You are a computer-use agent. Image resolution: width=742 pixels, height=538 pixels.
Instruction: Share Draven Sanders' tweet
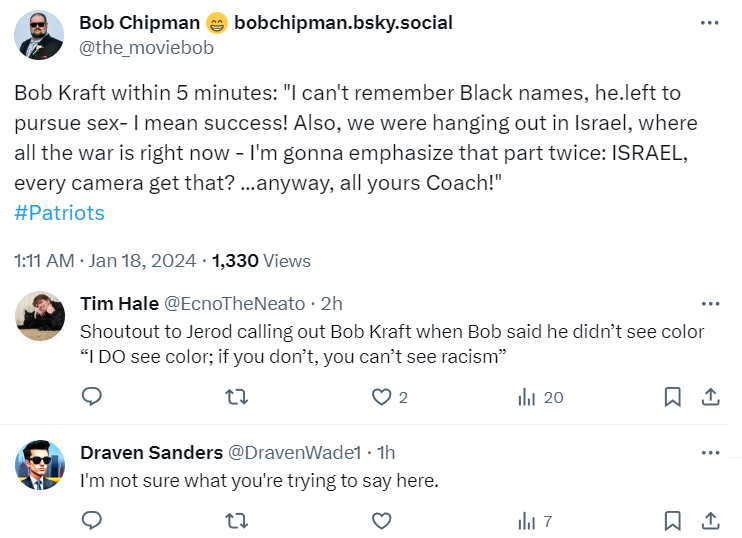tap(710, 520)
